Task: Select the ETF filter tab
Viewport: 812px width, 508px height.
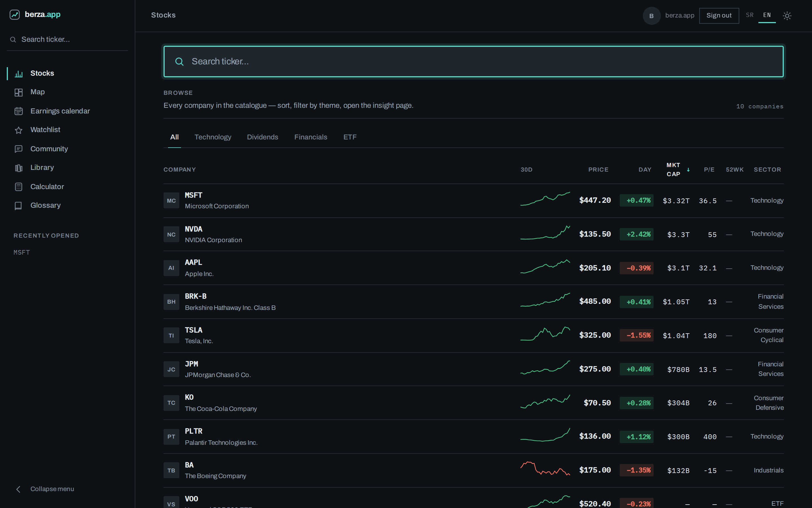Action: point(350,137)
